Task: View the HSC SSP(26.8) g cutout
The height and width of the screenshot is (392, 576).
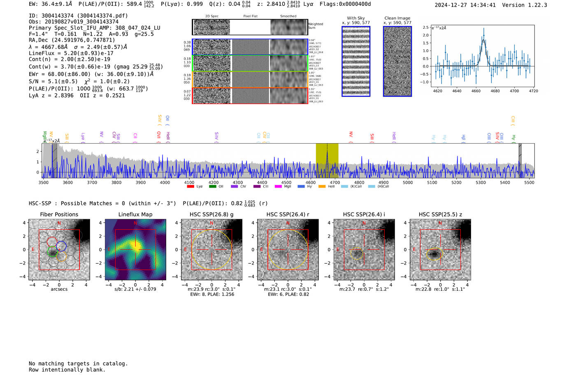Action: [212, 250]
